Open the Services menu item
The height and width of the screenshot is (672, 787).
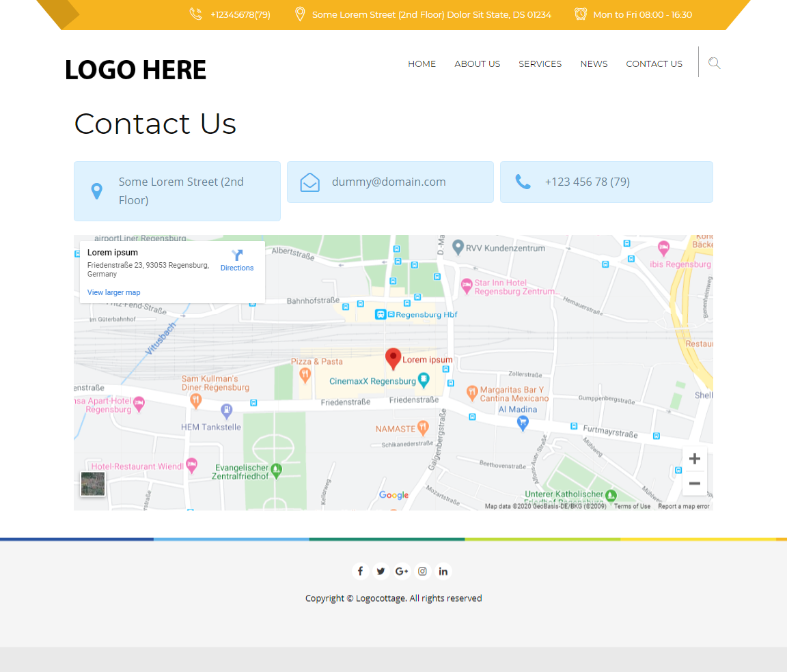point(540,64)
